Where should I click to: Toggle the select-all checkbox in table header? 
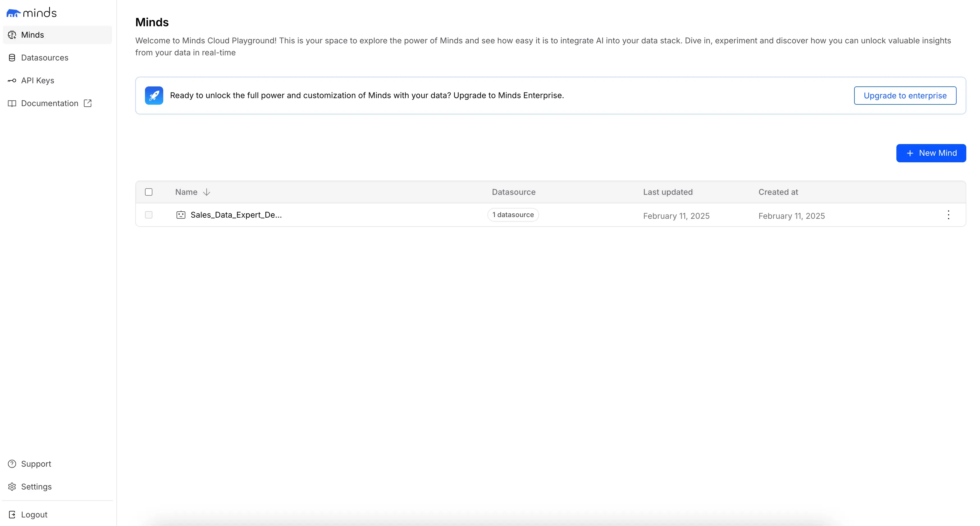149,192
